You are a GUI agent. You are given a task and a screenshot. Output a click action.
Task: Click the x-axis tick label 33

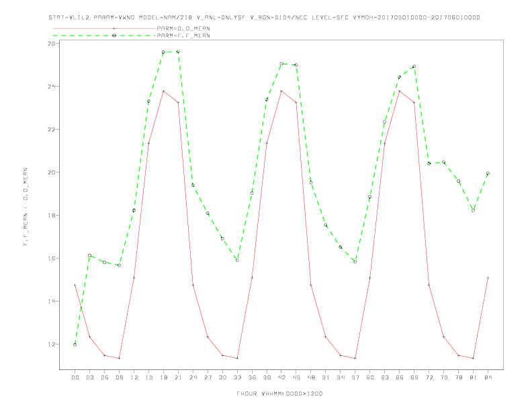(x=237, y=377)
